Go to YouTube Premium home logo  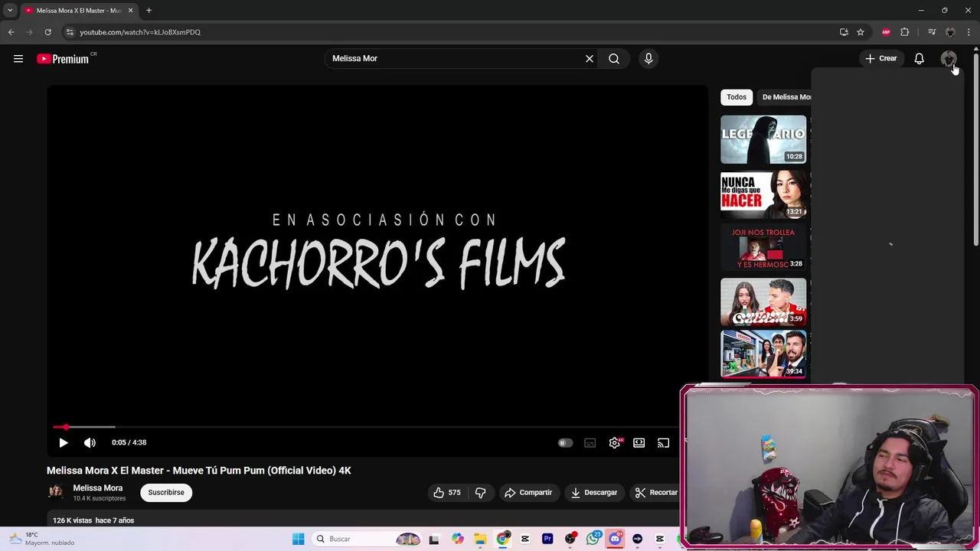[x=63, y=59]
